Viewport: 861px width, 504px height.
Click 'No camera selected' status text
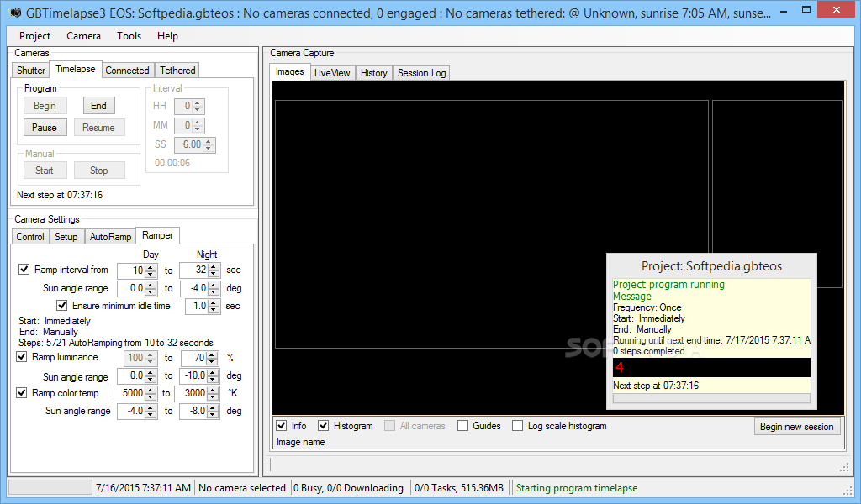pyautogui.click(x=242, y=488)
